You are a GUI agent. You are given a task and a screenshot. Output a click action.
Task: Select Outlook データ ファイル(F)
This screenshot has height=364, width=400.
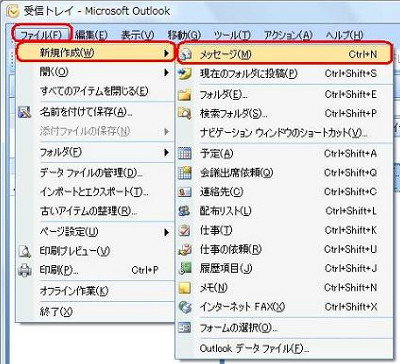tap(284, 349)
